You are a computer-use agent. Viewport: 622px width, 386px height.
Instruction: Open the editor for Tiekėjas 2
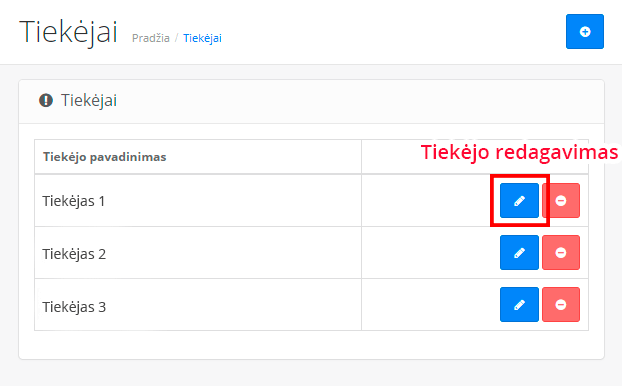(519, 253)
